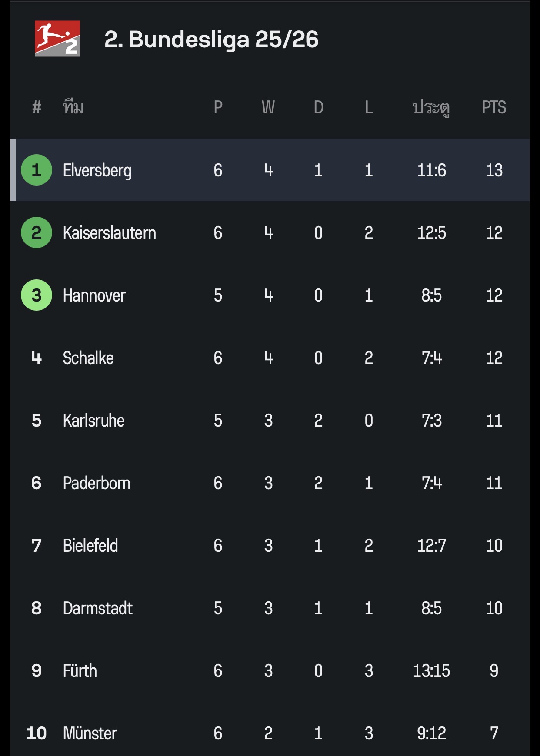Tap the 2. Bundesliga league logo
Image resolution: width=540 pixels, height=756 pixels.
click(57, 39)
